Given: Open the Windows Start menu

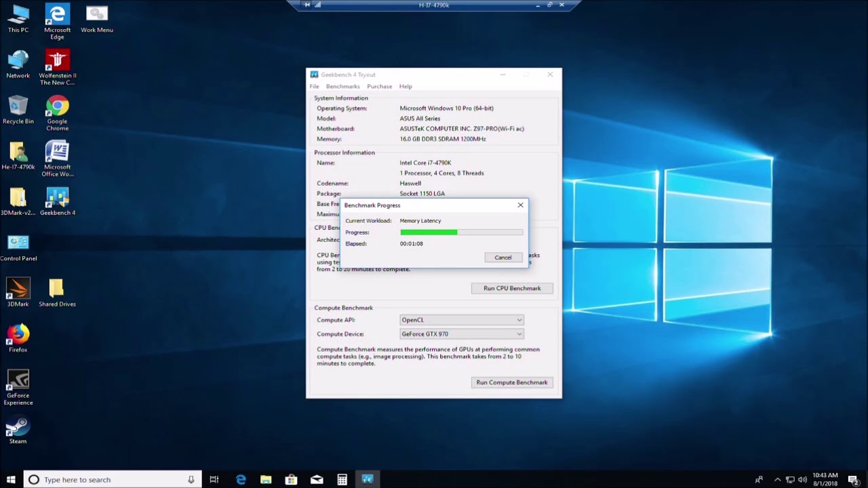Looking at the screenshot, I should (11, 479).
